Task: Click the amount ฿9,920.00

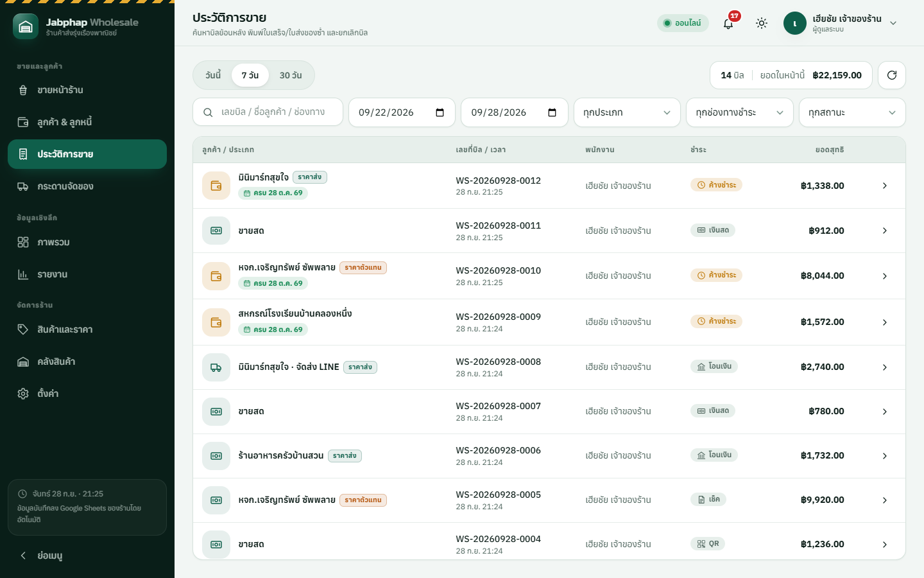Action: coord(823,500)
